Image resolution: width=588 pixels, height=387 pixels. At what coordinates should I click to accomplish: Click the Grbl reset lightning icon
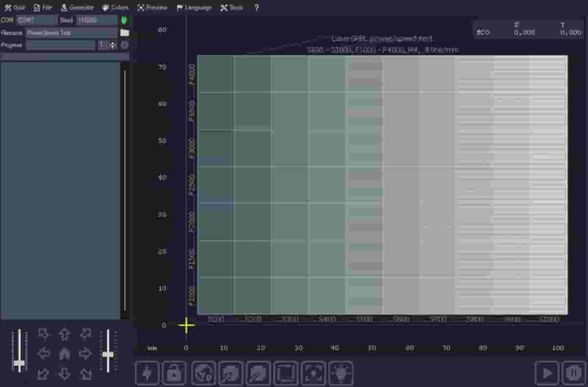tap(147, 373)
